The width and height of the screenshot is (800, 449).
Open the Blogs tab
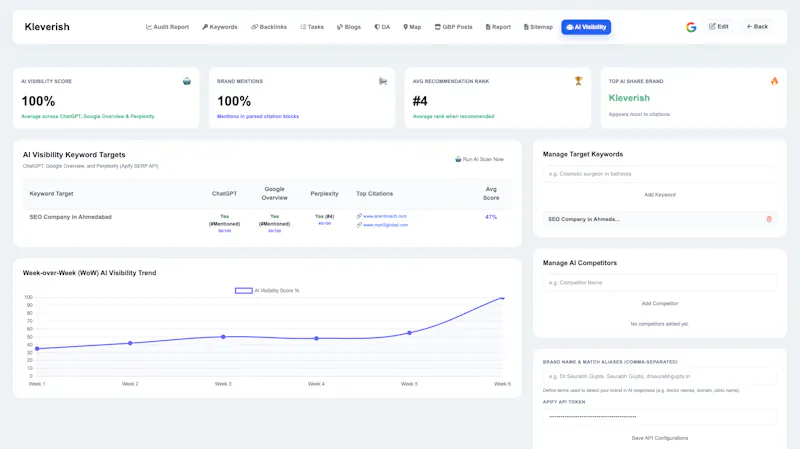[349, 27]
